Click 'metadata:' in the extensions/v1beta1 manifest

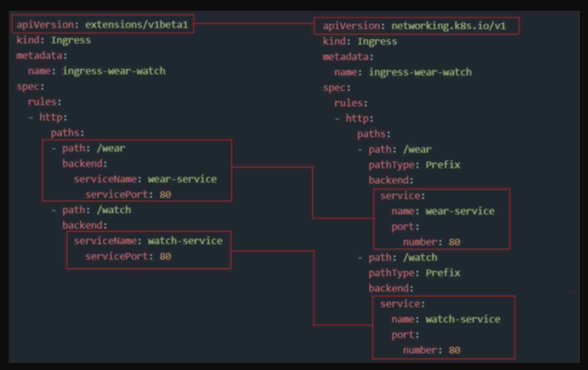point(42,55)
